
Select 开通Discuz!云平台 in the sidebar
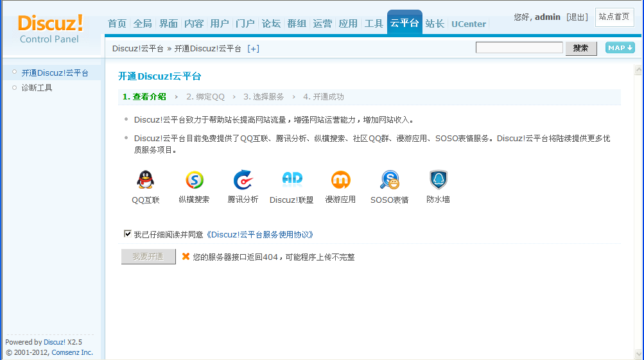55,73
